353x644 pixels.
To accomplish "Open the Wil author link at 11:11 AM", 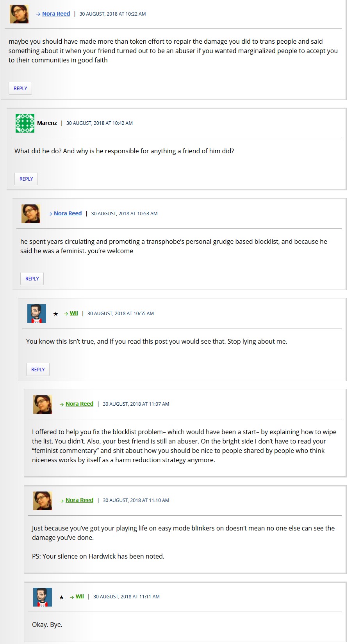I will click(80, 596).
